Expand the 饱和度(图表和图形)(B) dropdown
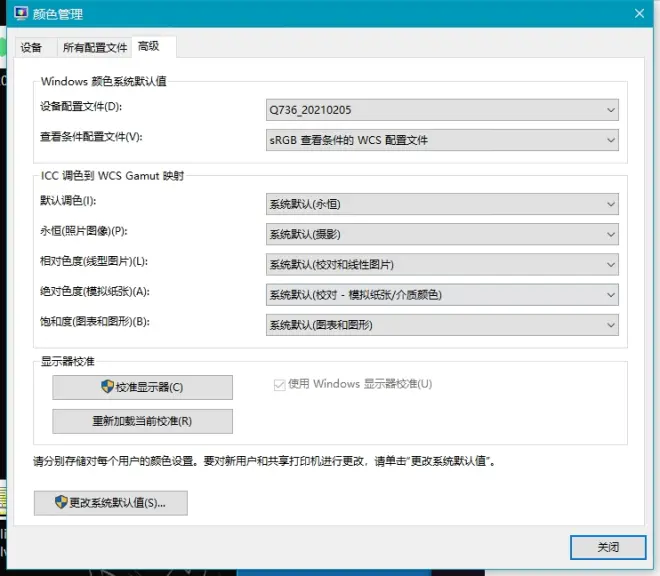Image resolution: width=660 pixels, height=576 pixels. 442,325
